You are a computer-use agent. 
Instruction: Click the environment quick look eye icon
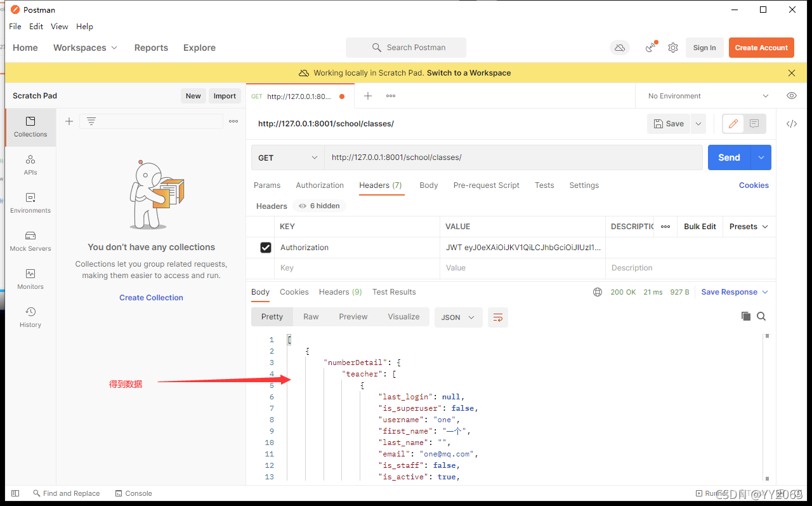792,96
